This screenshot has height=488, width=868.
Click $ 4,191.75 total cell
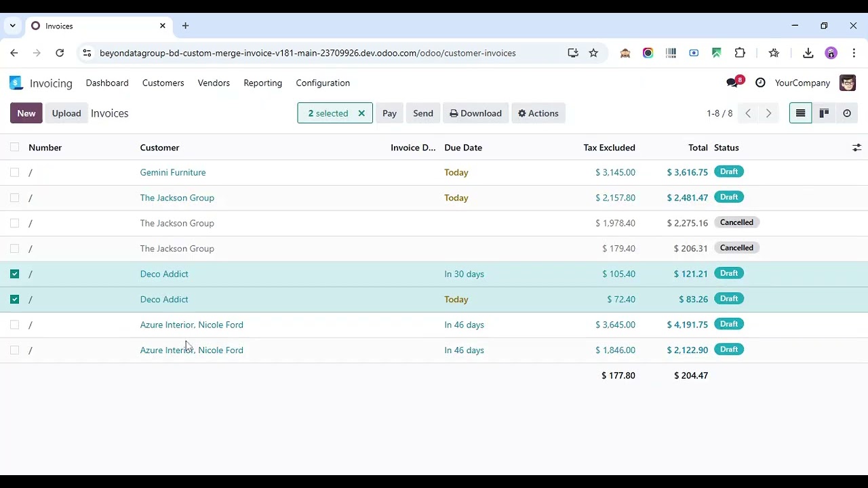(x=687, y=325)
